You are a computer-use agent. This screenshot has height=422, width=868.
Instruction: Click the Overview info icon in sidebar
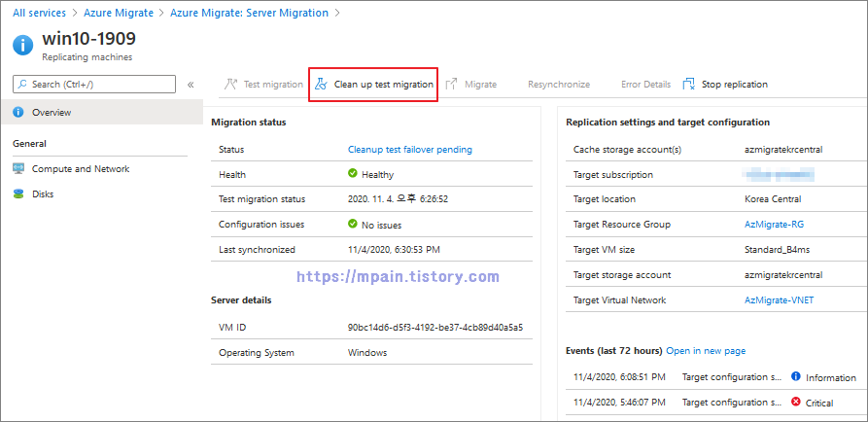click(x=18, y=113)
